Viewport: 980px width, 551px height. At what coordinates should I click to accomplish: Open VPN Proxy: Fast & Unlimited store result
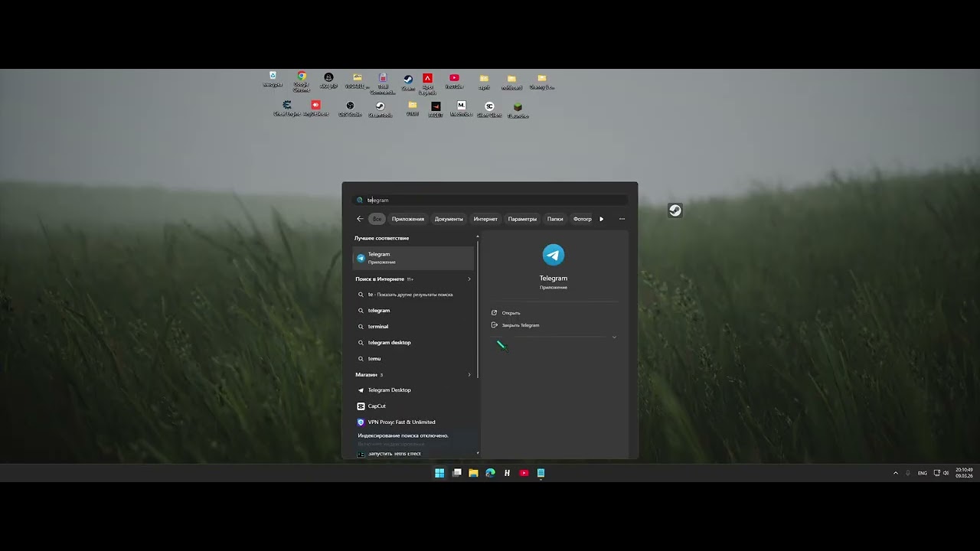(x=413, y=422)
